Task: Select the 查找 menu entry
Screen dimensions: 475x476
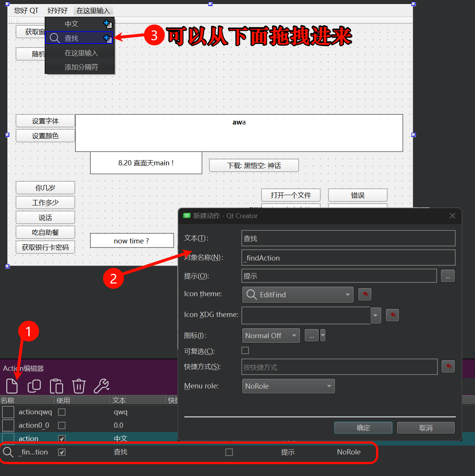Action: tap(71, 38)
